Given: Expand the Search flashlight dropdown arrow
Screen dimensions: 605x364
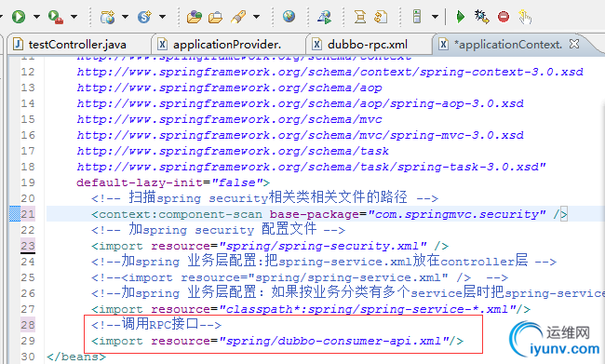Looking at the screenshot, I should click(x=256, y=17).
